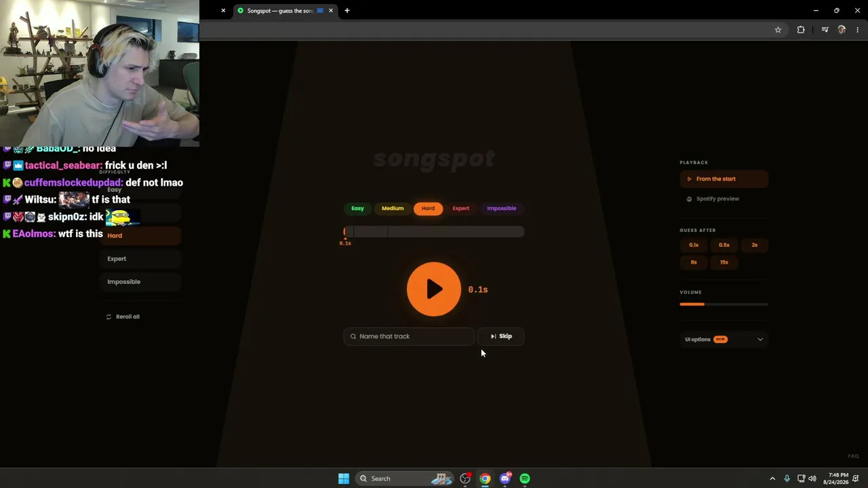The height and width of the screenshot is (488, 868).
Task: Select the Impossible pill above the progress bar
Action: [x=502, y=208]
